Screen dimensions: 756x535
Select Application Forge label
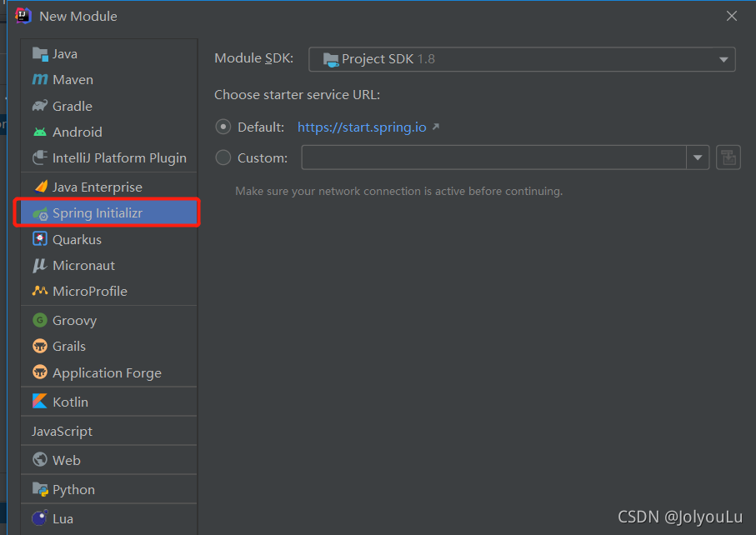coord(107,373)
